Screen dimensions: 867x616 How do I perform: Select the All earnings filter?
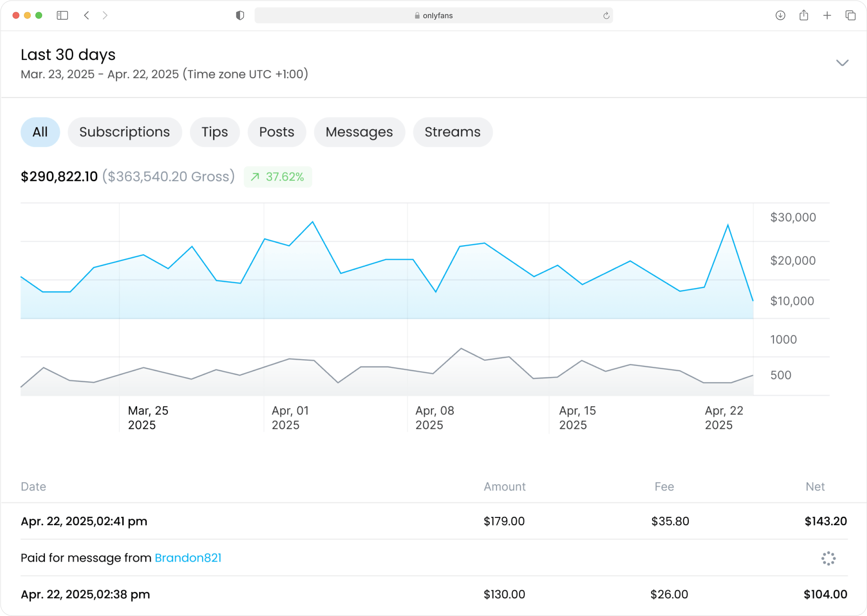tap(40, 132)
